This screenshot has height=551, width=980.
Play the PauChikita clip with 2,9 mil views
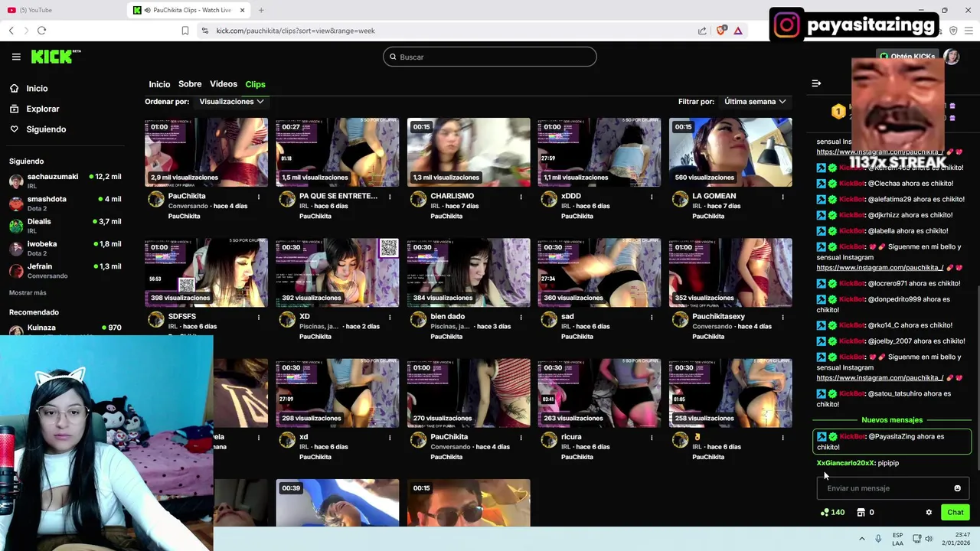point(207,152)
